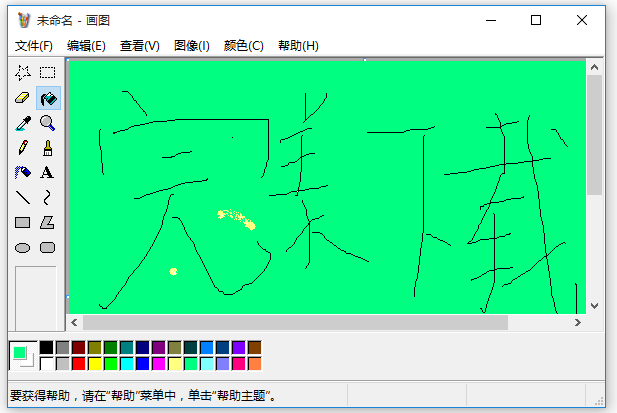Pick the dark red maroon swatch
617x413 pixels.
(79, 348)
